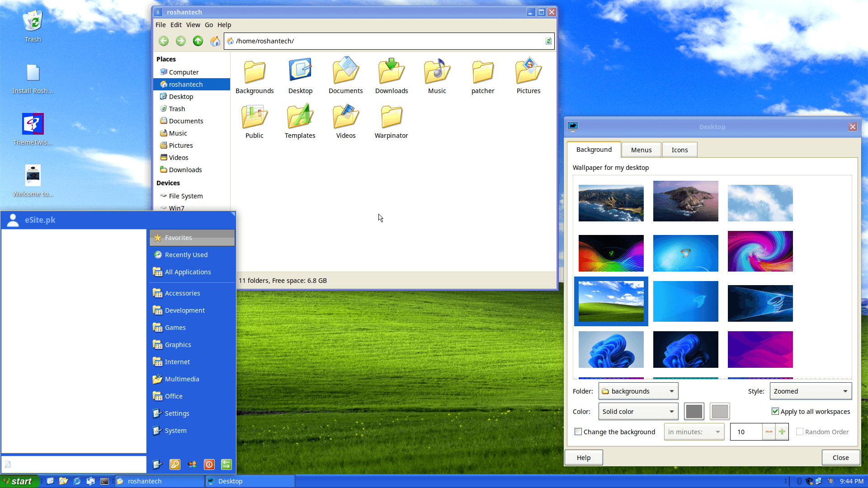The width and height of the screenshot is (868, 488).
Task: Open settings icon at start menu bottom
Action: point(158,465)
